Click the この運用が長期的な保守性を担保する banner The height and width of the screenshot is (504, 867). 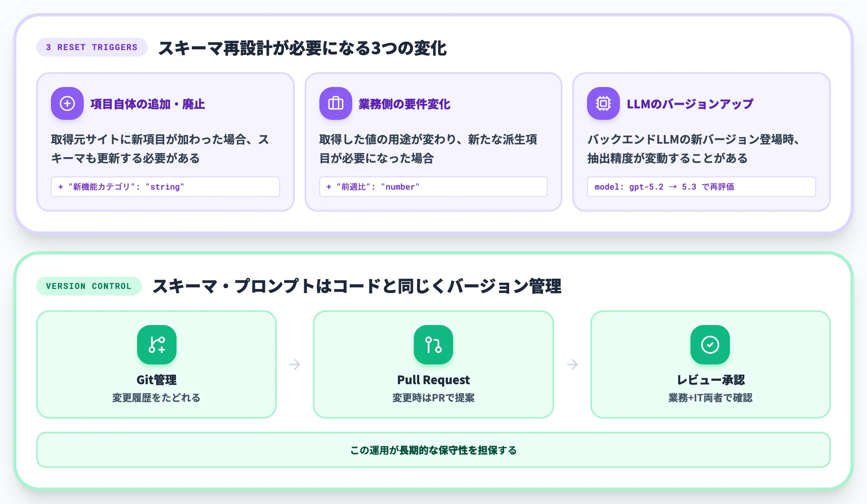coord(433,450)
